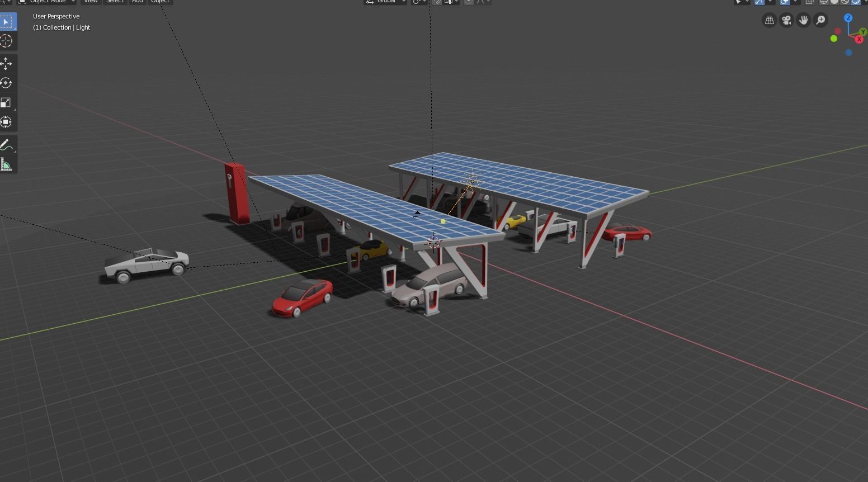Click the Collection | Light label
This screenshot has height=482, width=868.
click(62, 27)
